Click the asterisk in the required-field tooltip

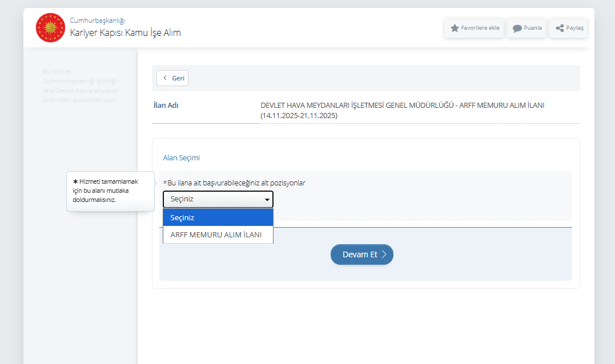(x=75, y=181)
